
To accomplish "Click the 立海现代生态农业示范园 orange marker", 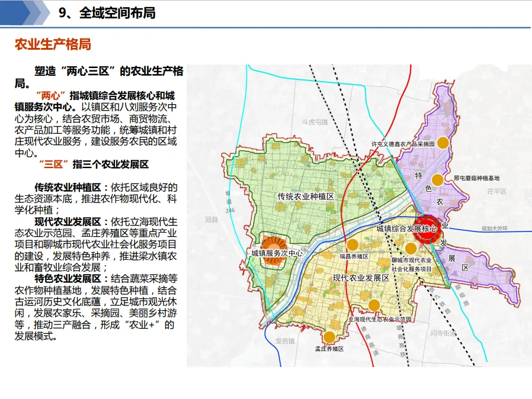I will (374, 305).
